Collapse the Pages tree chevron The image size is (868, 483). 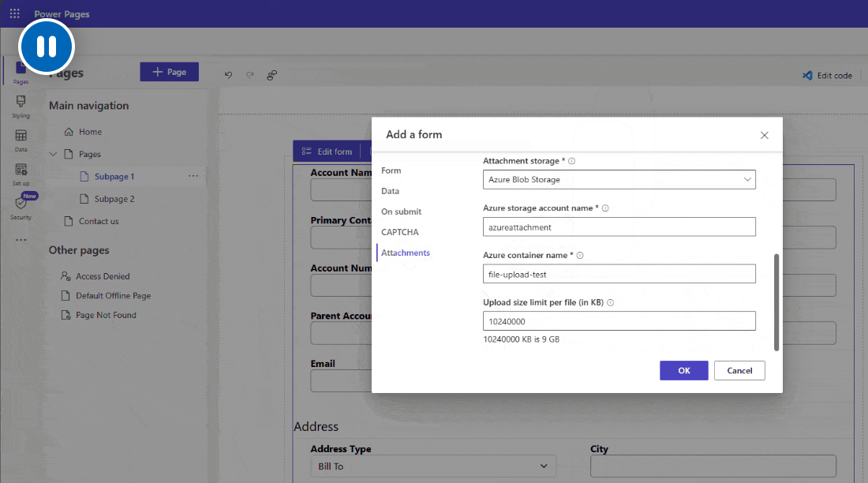click(x=53, y=154)
